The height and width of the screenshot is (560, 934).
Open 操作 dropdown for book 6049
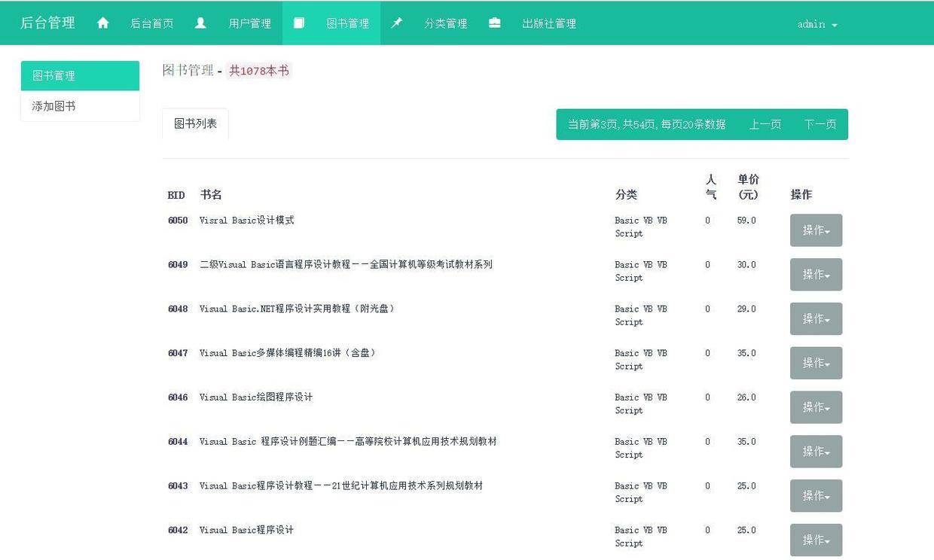pos(816,274)
